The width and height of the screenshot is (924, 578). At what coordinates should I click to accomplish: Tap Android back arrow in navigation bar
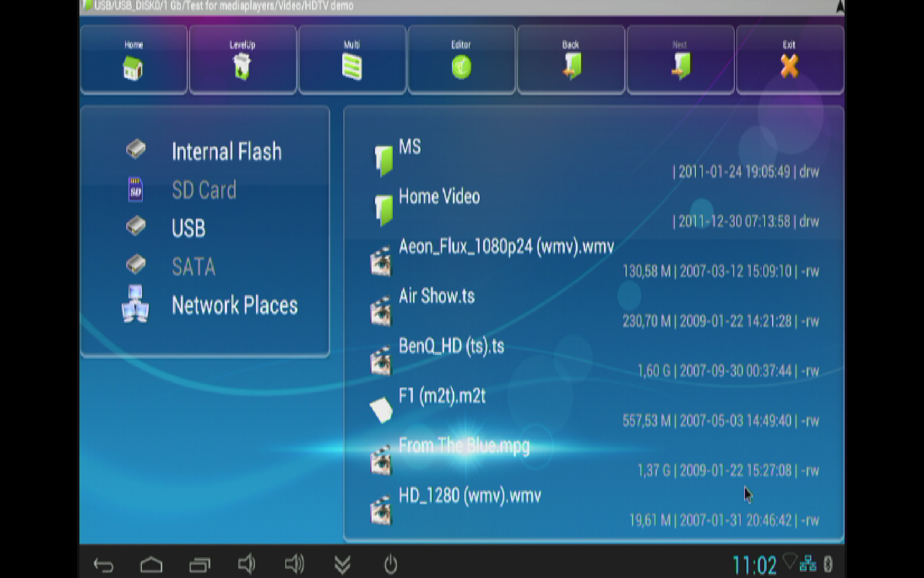[103, 565]
